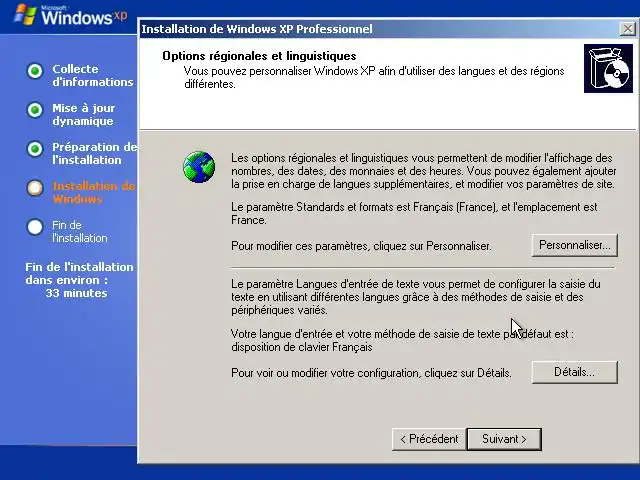The width and height of the screenshot is (640, 480).
Task: Select the Collecte d'informations step label
Action: click(93, 76)
